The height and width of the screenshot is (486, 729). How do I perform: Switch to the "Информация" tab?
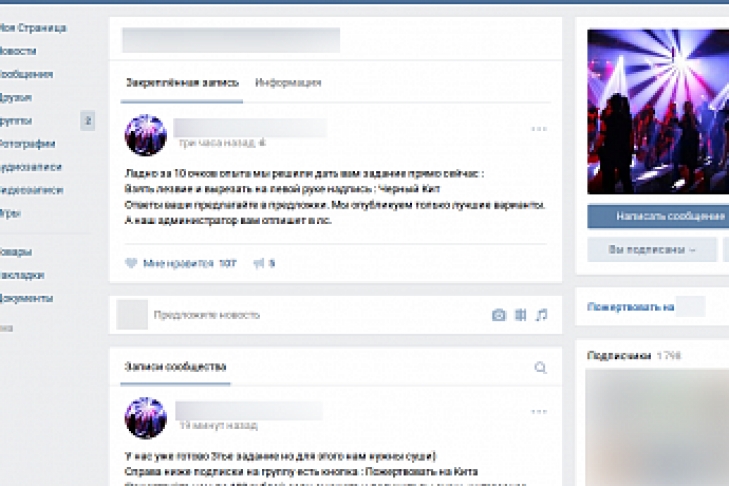(288, 83)
